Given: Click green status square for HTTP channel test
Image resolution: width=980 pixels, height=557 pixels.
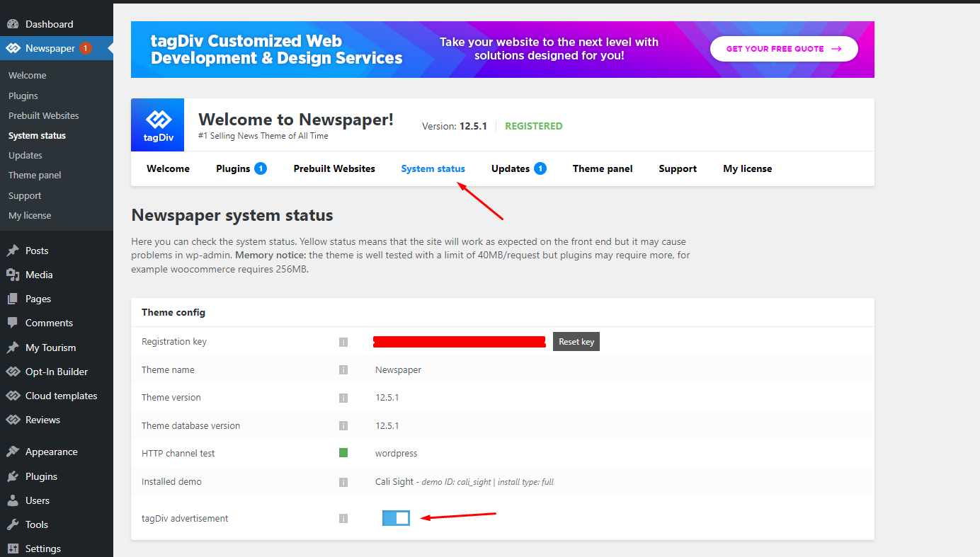Looking at the screenshot, I should pos(343,453).
